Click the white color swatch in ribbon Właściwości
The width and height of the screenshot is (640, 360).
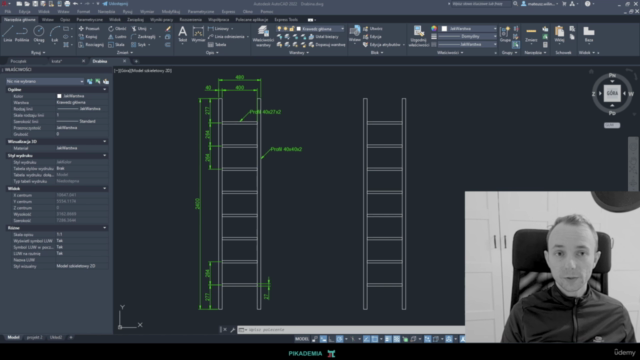[444, 29]
